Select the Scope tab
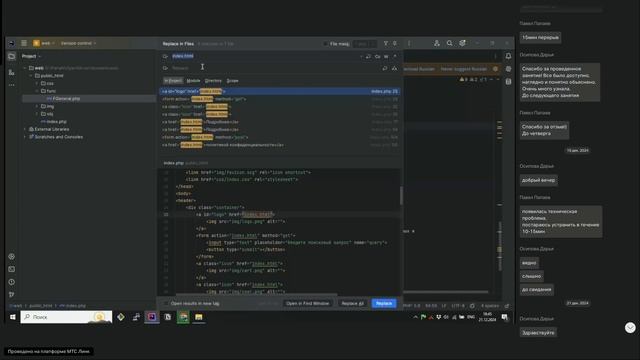 click(x=233, y=81)
